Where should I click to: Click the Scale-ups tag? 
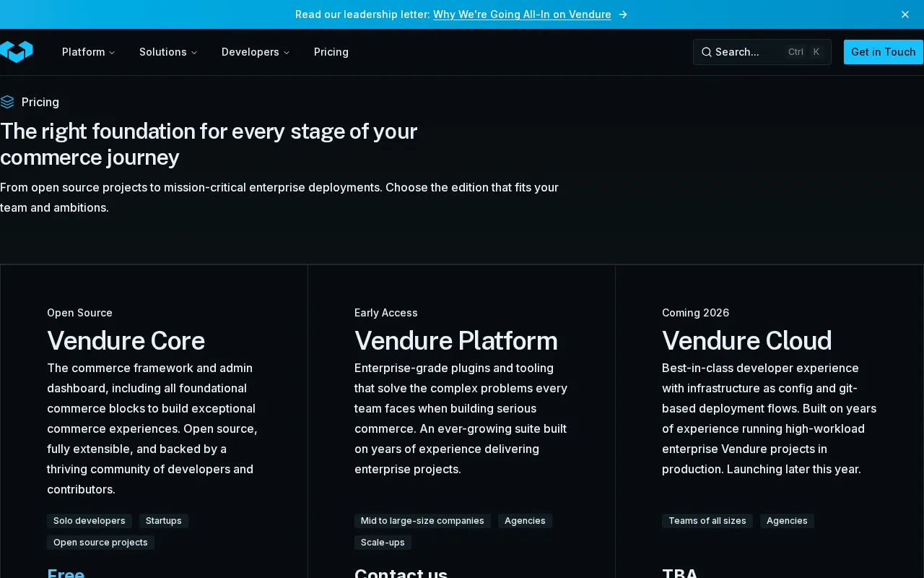[383, 543]
